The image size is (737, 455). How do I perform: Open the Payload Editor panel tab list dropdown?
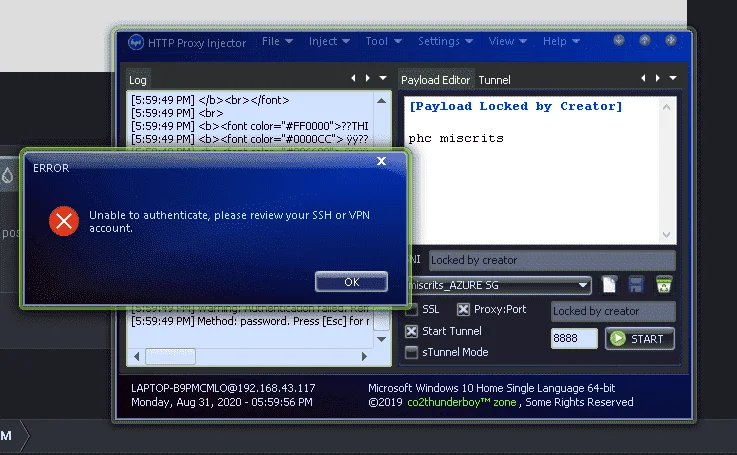[x=673, y=78]
